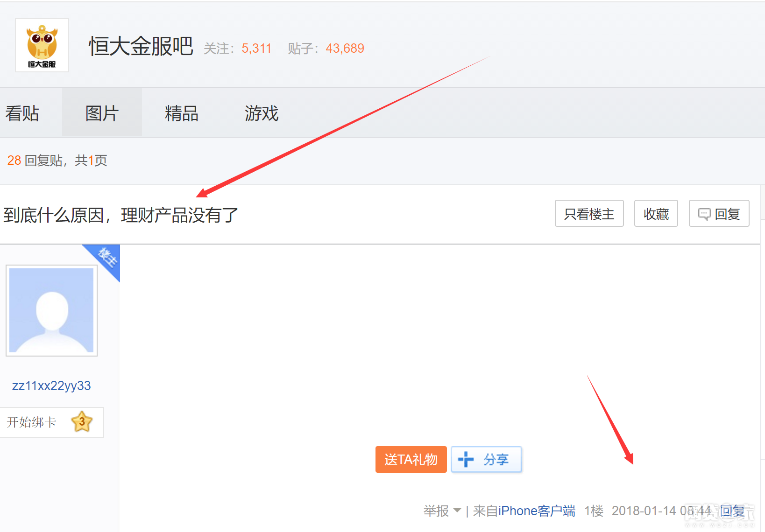The image size is (765, 532).
Task: Switch to the 图片 tab
Action: pyautogui.click(x=102, y=113)
